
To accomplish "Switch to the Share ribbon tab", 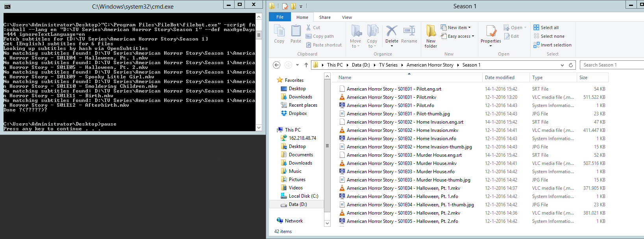I will pos(325,17).
